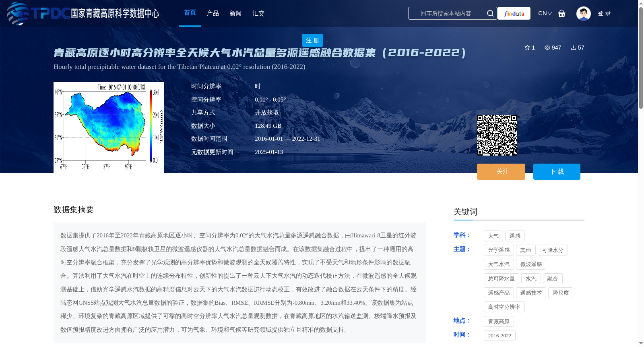Image resolution: width=644 pixels, height=347 pixels.
Task: Click the scrollbar up arrow
Action: (x=641, y=3)
